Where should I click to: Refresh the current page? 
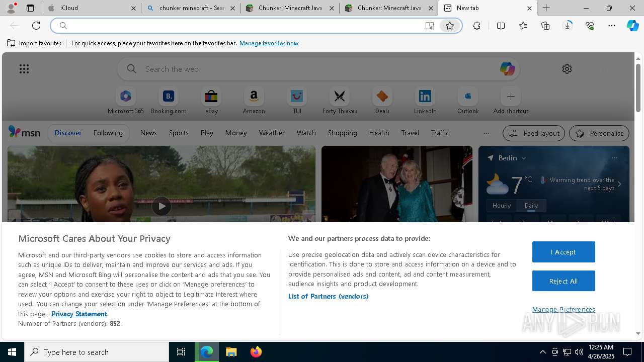(x=36, y=26)
